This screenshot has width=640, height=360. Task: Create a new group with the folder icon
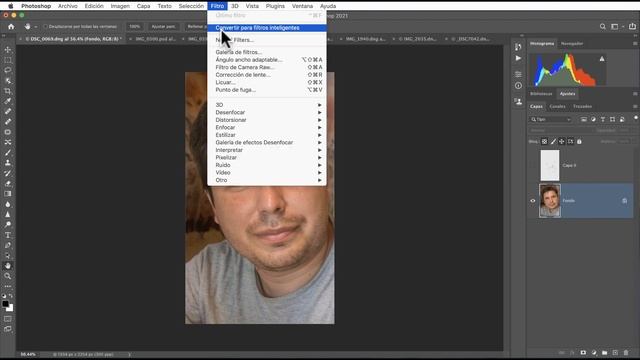click(x=604, y=353)
